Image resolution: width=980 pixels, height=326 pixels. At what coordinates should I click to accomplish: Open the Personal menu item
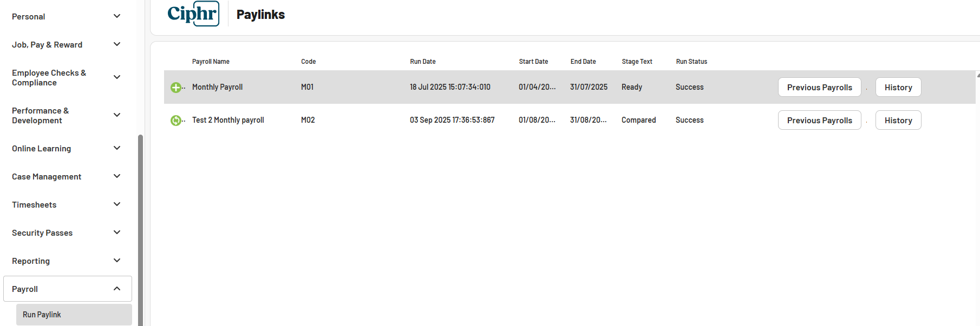click(29, 17)
